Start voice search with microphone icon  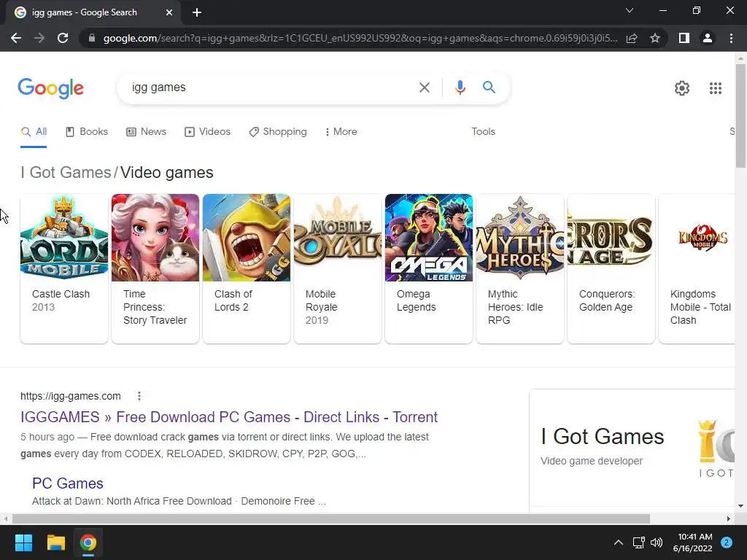click(x=460, y=87)
